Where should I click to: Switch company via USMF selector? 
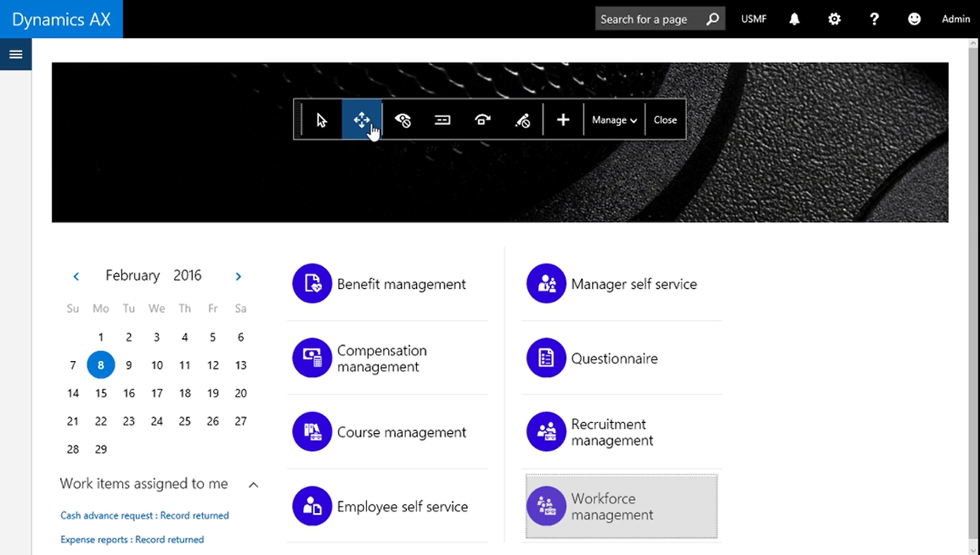click(754, 19)
